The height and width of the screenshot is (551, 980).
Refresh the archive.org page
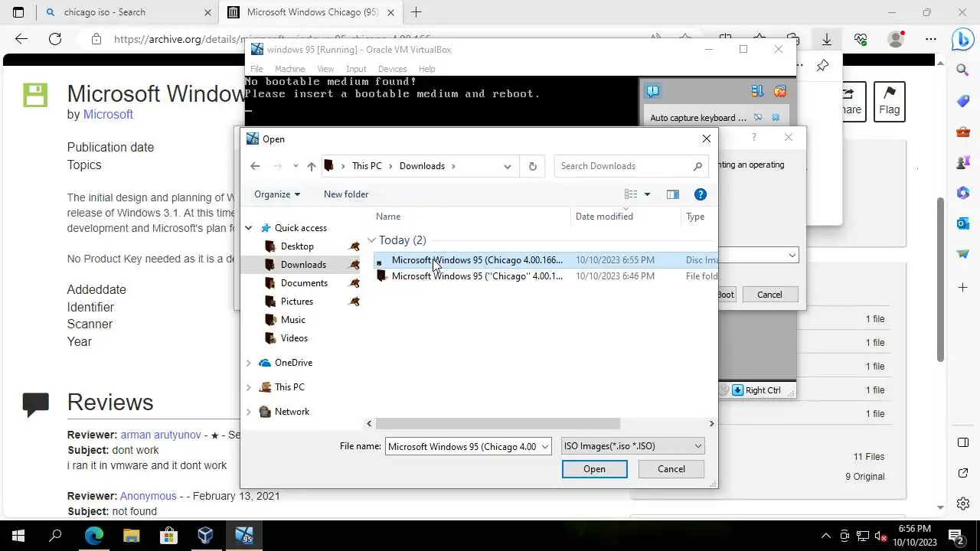(x=55, y=39)
